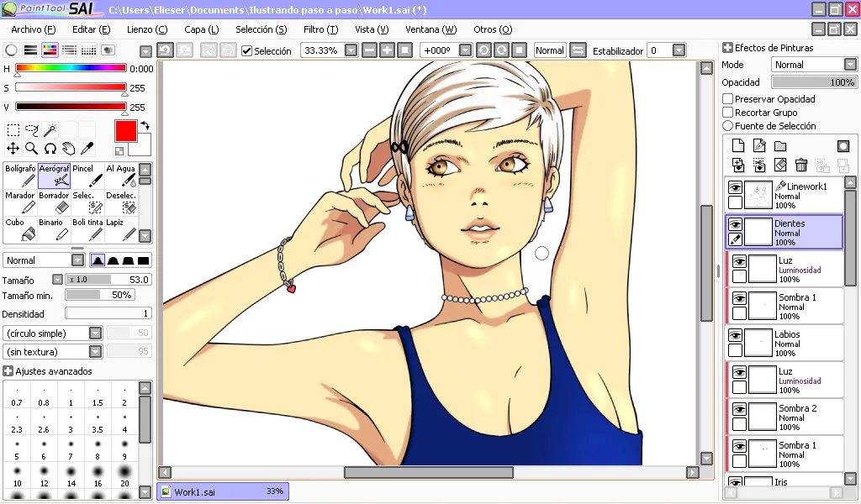This screenshot has height=504, width=861.
Task: Open the Editar menu
Action: point(91,29)
